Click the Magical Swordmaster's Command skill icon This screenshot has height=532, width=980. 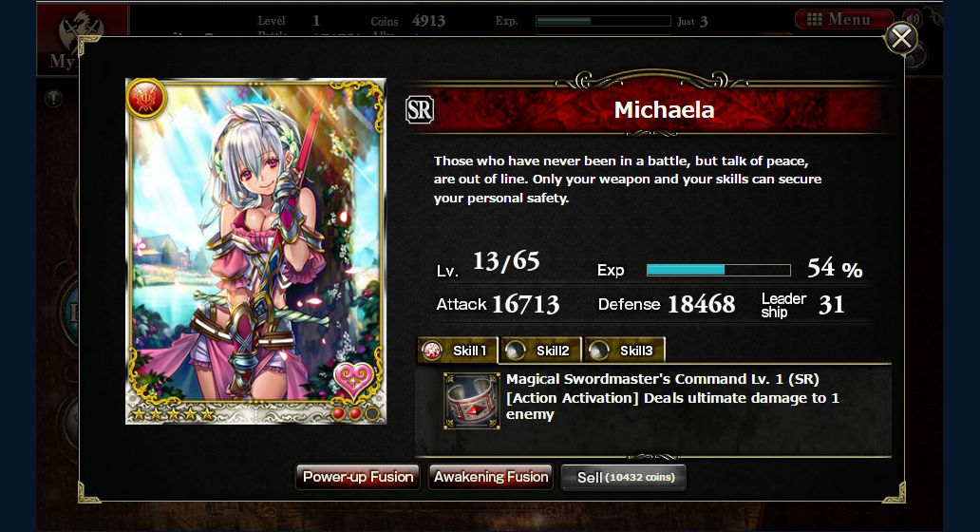[471, 401]
